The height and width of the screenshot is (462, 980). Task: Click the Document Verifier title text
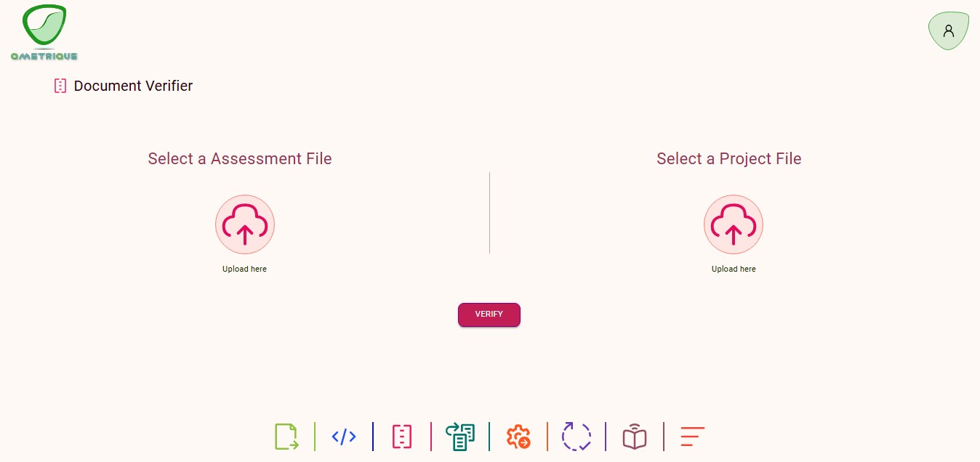pos(133,86)
